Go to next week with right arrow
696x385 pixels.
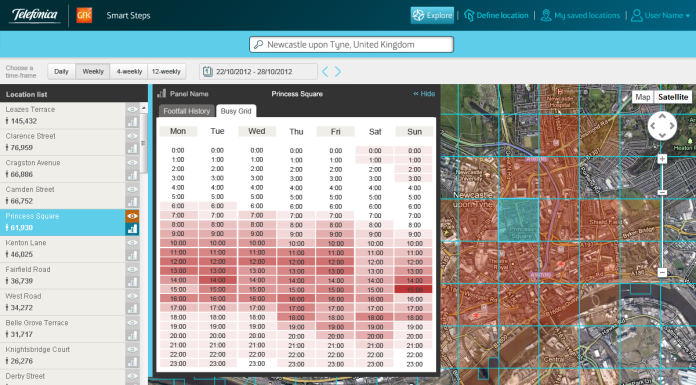(338, 71)
